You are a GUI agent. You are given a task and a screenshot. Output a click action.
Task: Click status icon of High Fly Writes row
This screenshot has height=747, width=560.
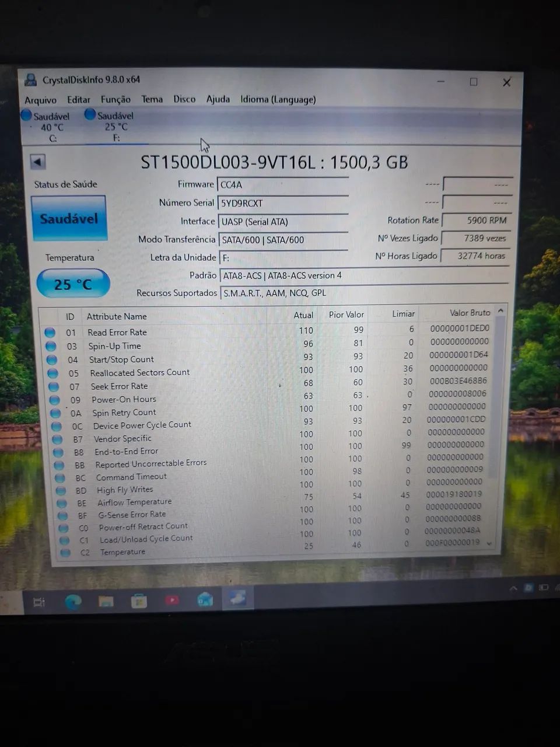coord(61,491)
